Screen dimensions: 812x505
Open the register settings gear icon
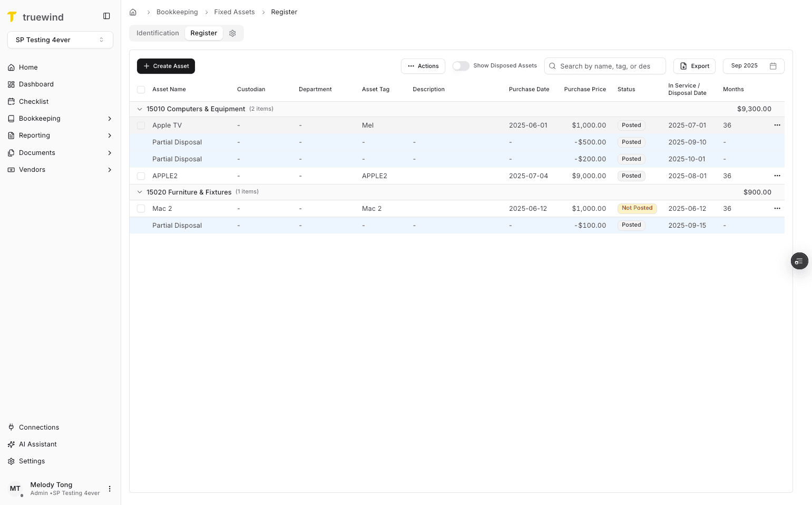[x=232, y=33]
